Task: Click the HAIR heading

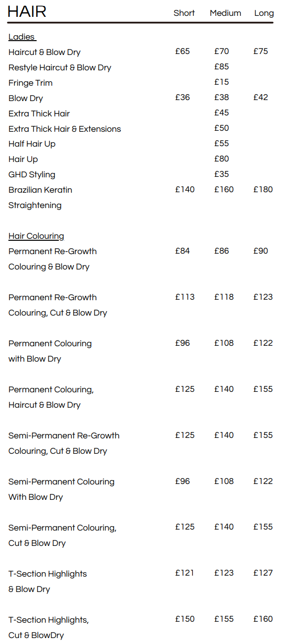Action: coord(27,11)
